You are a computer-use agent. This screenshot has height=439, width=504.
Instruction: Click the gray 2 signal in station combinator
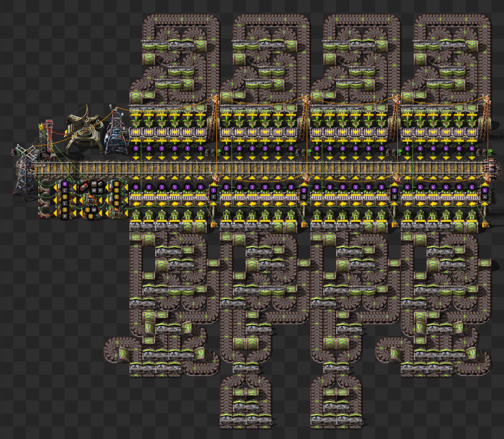point(304,197)
